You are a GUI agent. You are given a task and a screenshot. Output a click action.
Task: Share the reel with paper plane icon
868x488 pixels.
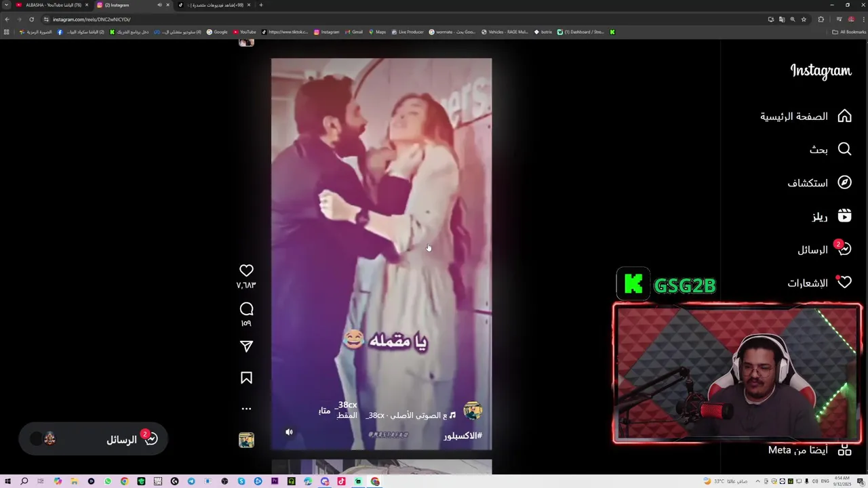(x=246, y=346)
